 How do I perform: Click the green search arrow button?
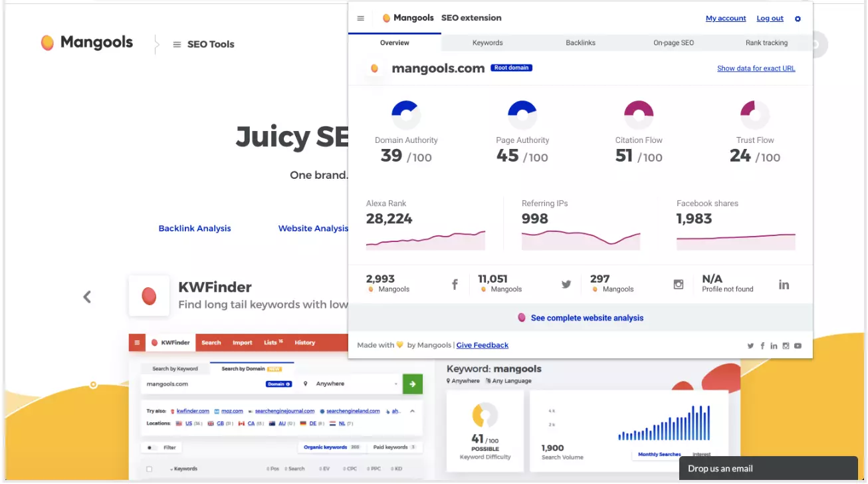pyautogui.click(x=413, y=384)
